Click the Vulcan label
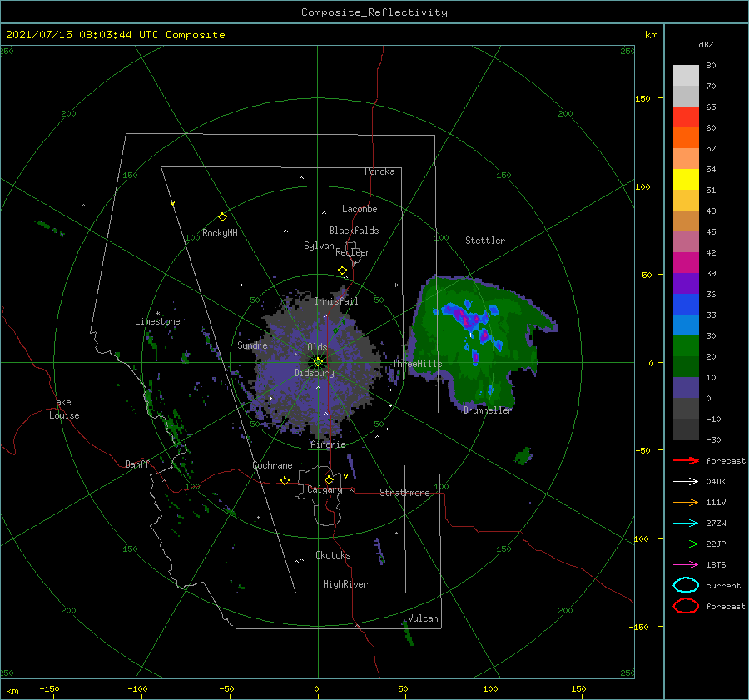 (x=423, y=618)
